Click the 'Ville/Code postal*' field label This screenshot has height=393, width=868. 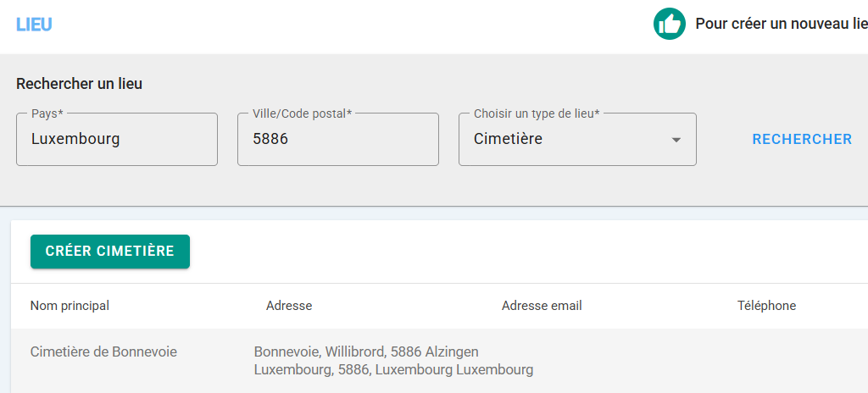click(303, 113)
